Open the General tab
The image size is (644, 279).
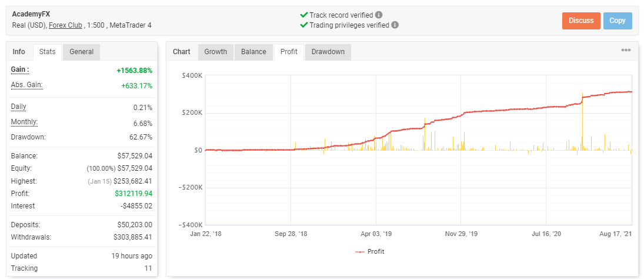pos(81,52)
